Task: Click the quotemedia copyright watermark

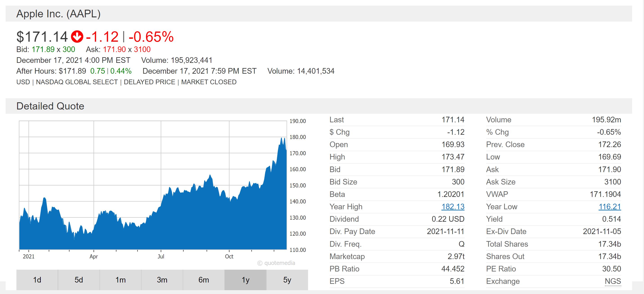Action: (276, 263)
